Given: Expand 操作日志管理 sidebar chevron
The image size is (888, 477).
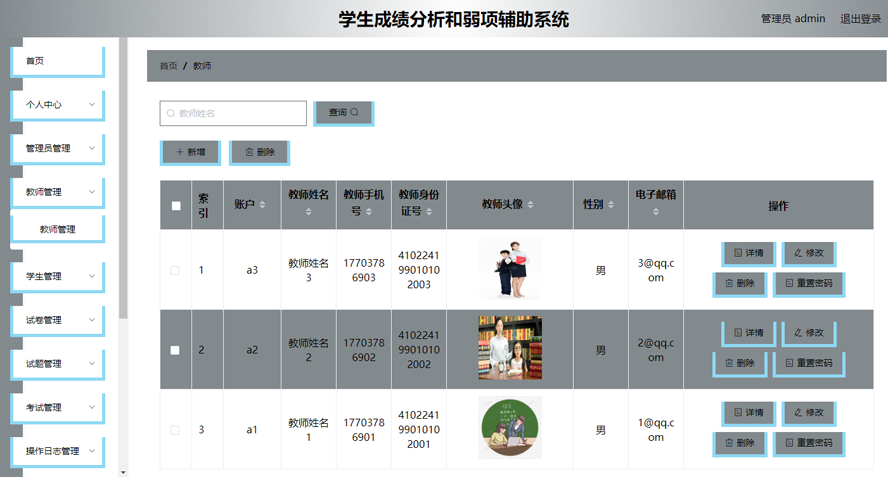Looking at the screenshot, I should (x=92, y=450).
